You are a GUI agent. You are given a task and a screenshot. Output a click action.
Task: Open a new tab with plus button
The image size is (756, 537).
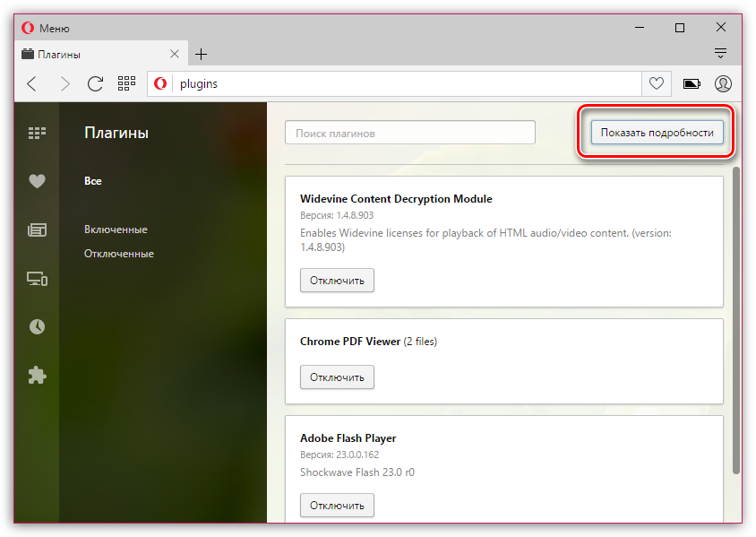(x=201, y=54)
